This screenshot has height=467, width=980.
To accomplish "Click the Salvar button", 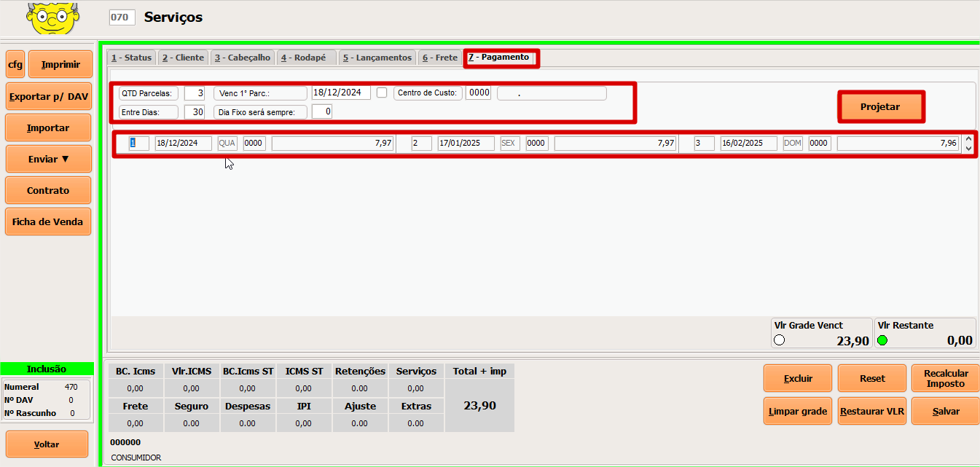I will (x=946, y=412).
